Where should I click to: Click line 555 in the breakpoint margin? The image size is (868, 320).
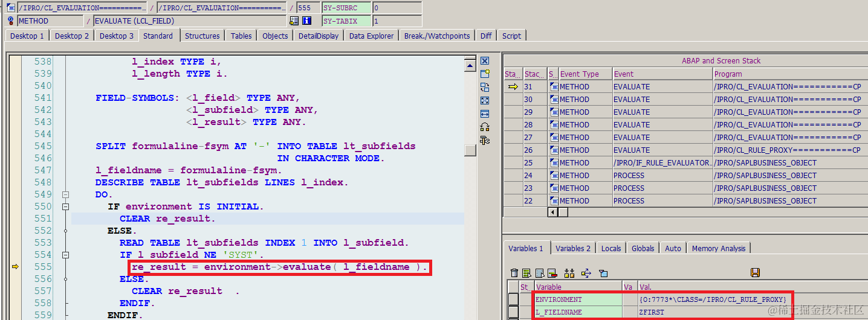(x=15, y=267)
